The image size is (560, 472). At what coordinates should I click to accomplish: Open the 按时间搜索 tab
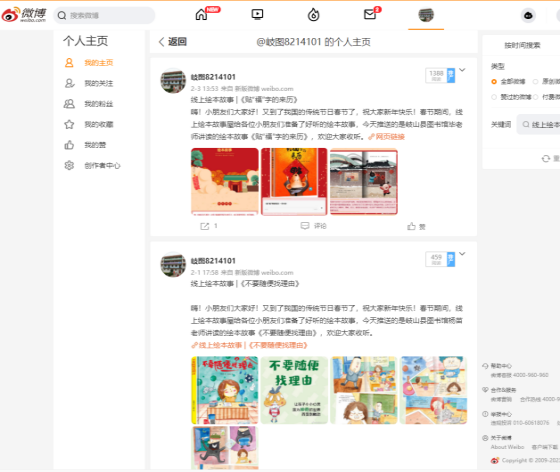click(x=522, y=45)
